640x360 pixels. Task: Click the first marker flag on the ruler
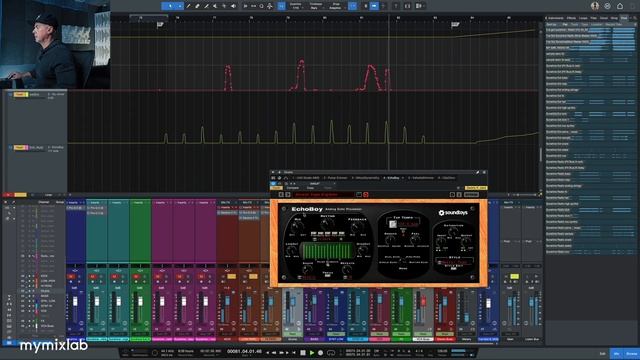160,25
